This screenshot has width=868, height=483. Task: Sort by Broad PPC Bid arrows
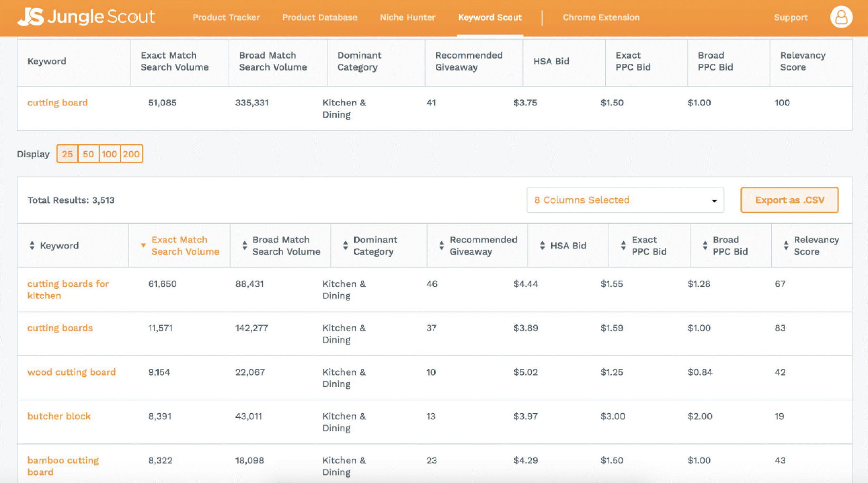click(x=705, y=245)
